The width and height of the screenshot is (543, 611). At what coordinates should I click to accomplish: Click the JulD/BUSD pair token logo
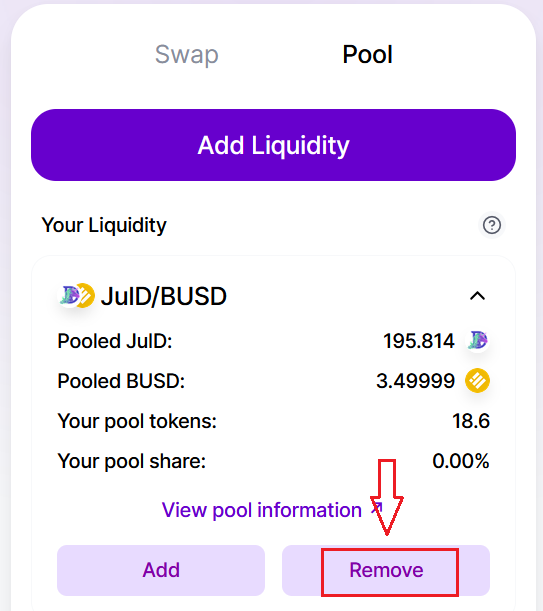[x=77, y=296]
